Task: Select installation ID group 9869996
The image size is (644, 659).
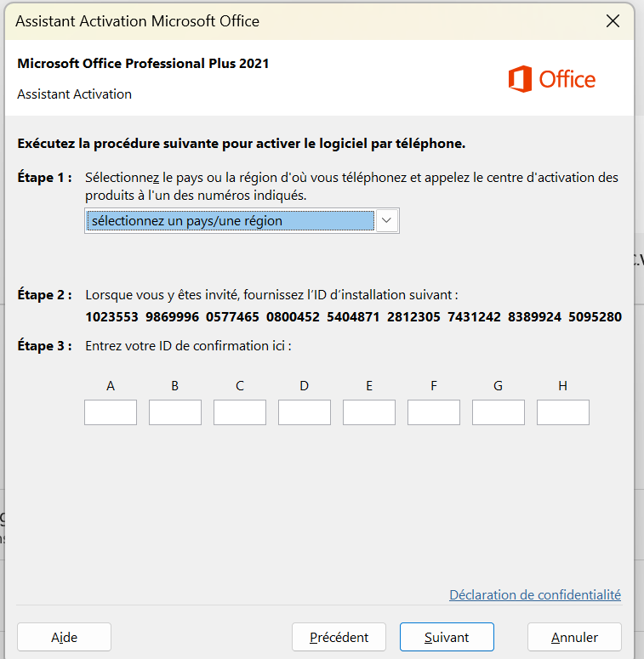Action: point(173,317)
